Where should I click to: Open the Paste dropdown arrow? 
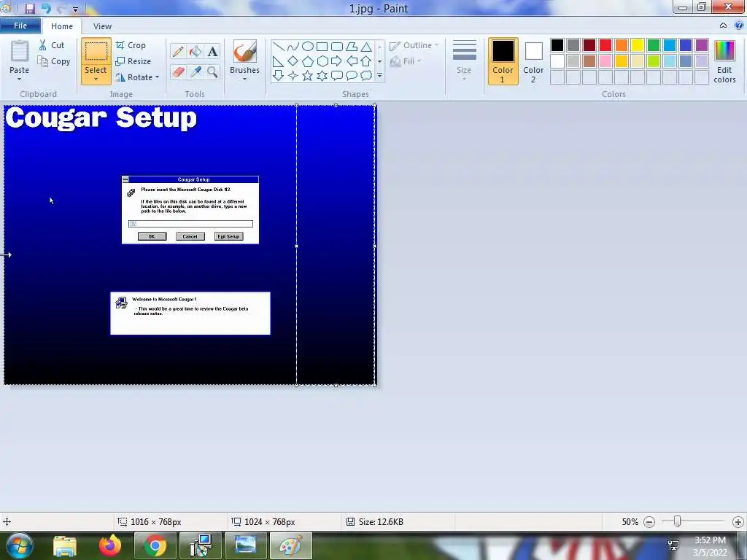(19, 79)
